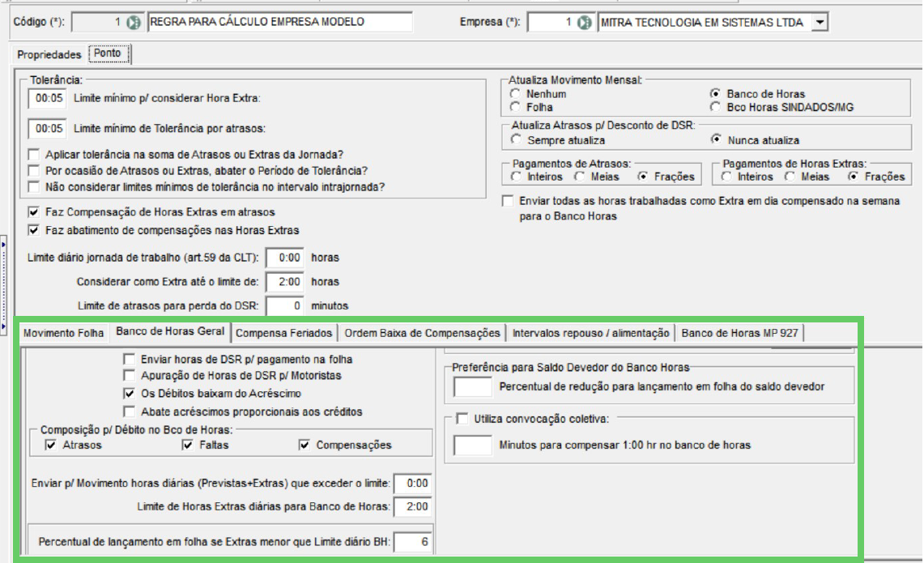This screenshot has width=924, height=563.
Task: Uncheck the Compensações composition checkbox
Action: pyautogui.click(x=304, y=445)
